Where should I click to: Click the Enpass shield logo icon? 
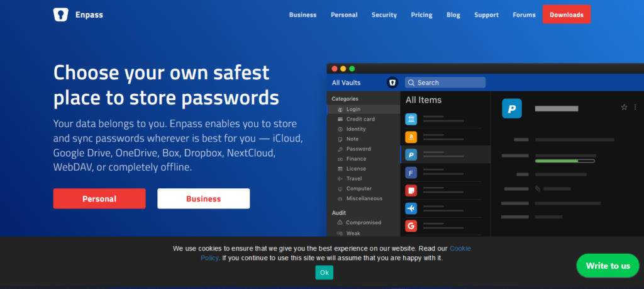[61, 15]
